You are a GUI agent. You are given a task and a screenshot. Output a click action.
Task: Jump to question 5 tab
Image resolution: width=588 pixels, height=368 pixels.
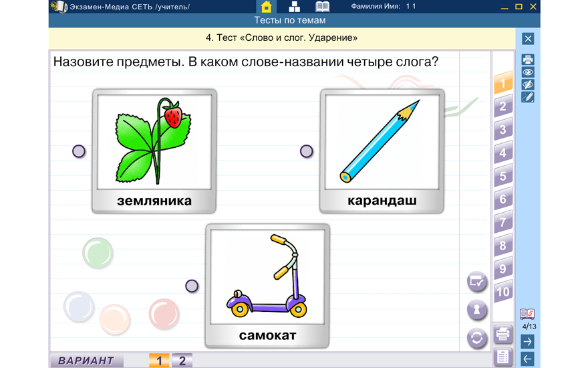pyautogui.click(x=503, y=176)
